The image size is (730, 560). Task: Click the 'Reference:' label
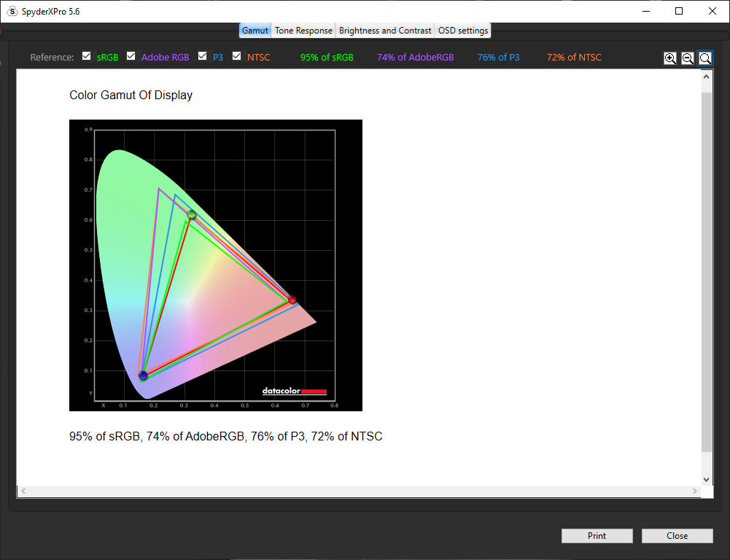(x=53, y=58)
